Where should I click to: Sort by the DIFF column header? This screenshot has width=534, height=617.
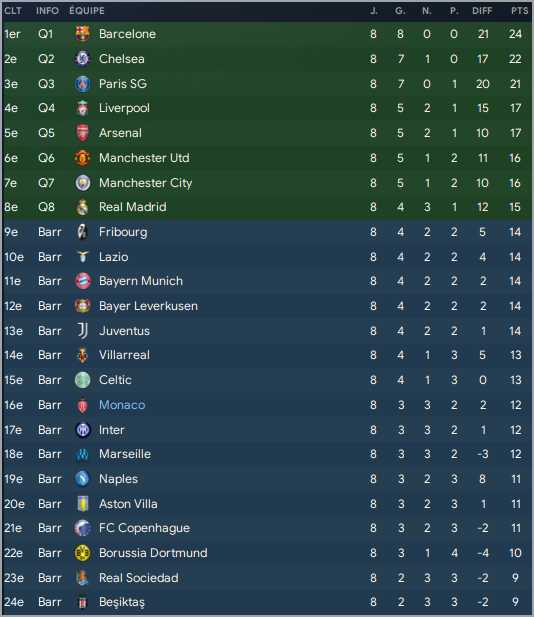(482, 11)
